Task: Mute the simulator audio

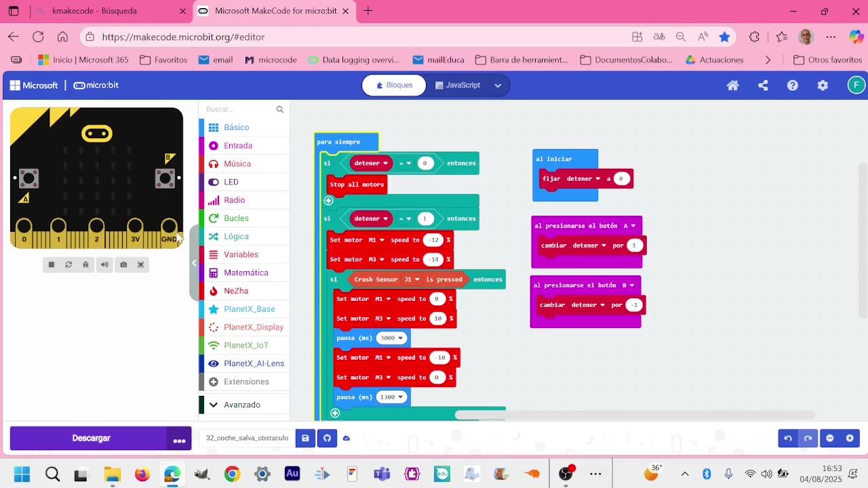Action: (104, 264)
